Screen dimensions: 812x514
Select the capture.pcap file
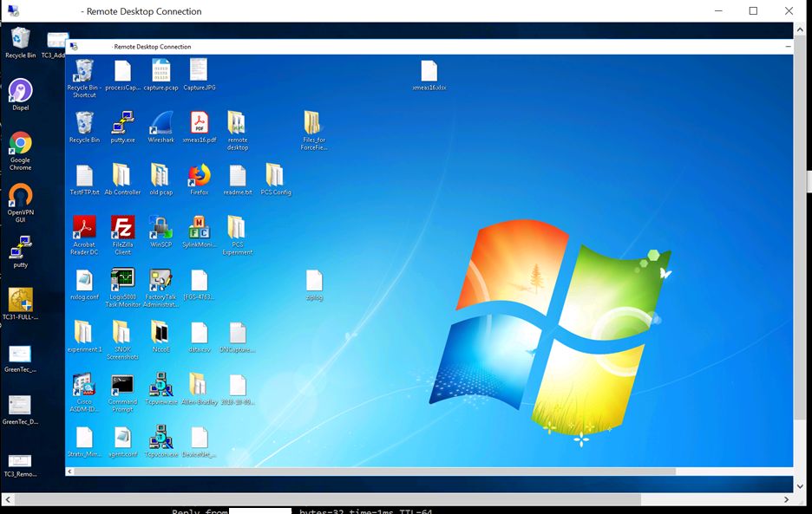pos(160,75)
